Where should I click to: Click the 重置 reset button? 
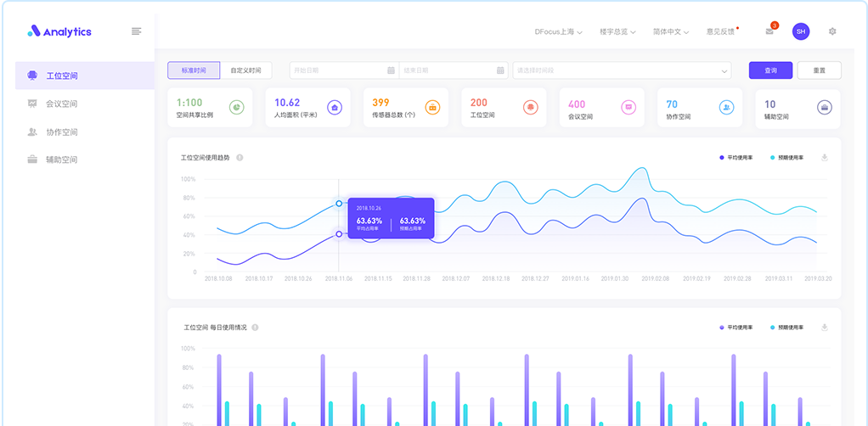point(819,70)
